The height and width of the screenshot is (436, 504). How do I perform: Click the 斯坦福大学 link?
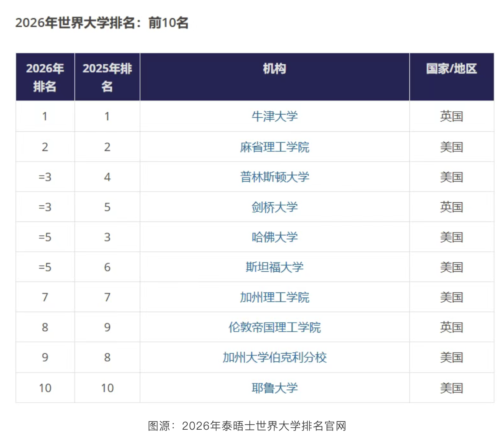click(x=274, y=267)
